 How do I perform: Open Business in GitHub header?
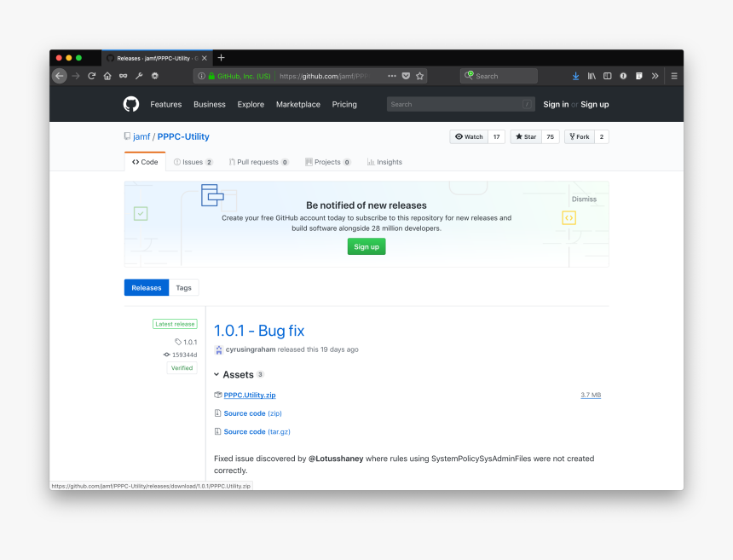[x=210, y=104]
